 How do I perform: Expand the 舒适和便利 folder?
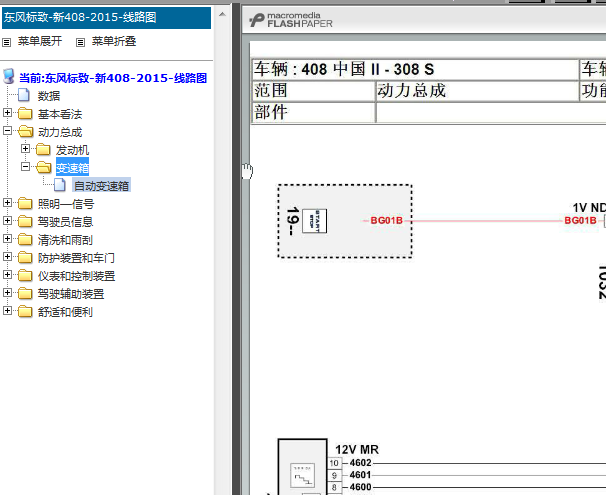coord(7,310)
